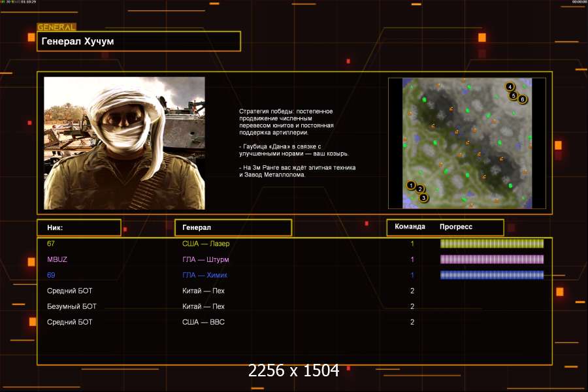Select player nickname '67'
Screen dimensions: 588x392
[51, 244]
